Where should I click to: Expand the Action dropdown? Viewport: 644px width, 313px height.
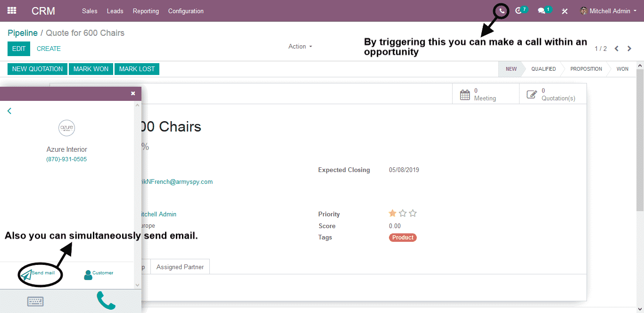(x=300, y=46)
